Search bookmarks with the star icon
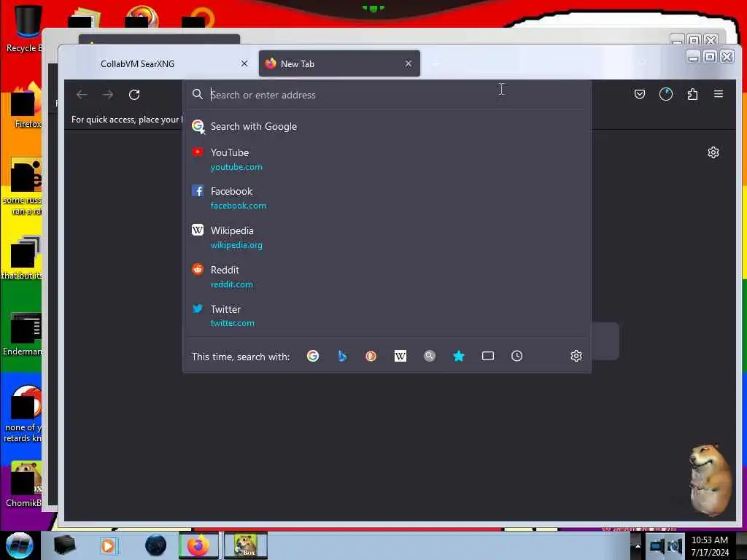Screen dimensions: 747x560 click(x=459, y=356)
